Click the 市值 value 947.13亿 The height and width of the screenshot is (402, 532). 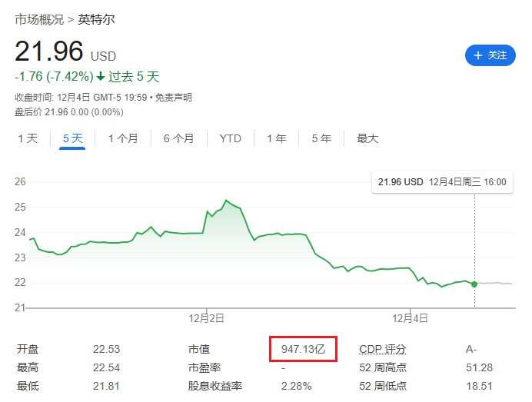click(x=304, y=349)
